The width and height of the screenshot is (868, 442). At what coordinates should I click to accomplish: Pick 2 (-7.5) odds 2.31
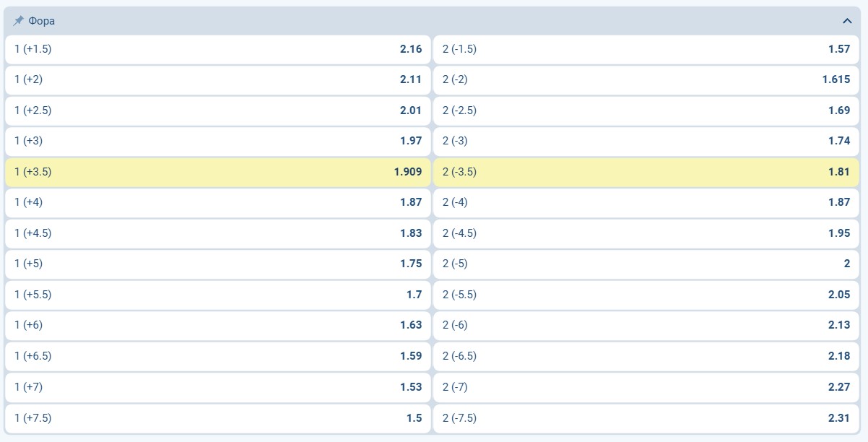tap(646, 417)
